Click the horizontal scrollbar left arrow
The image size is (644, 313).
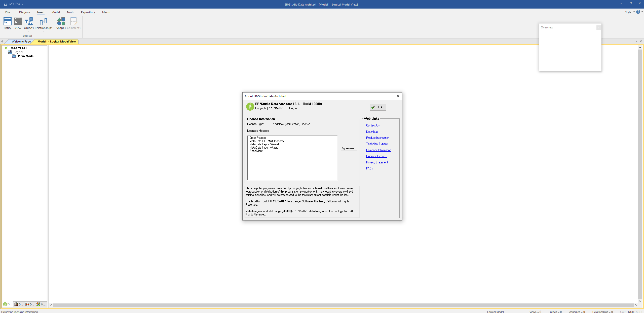pos(51,305)
